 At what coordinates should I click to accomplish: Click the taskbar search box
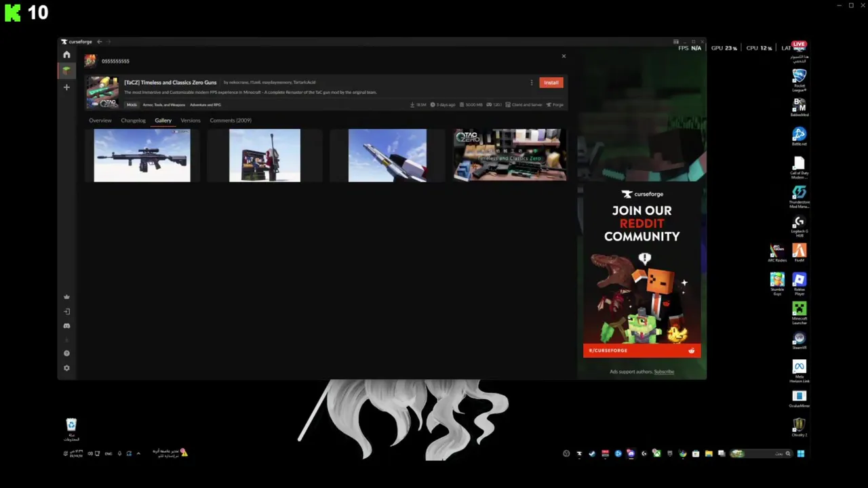(x=762, y=453)
